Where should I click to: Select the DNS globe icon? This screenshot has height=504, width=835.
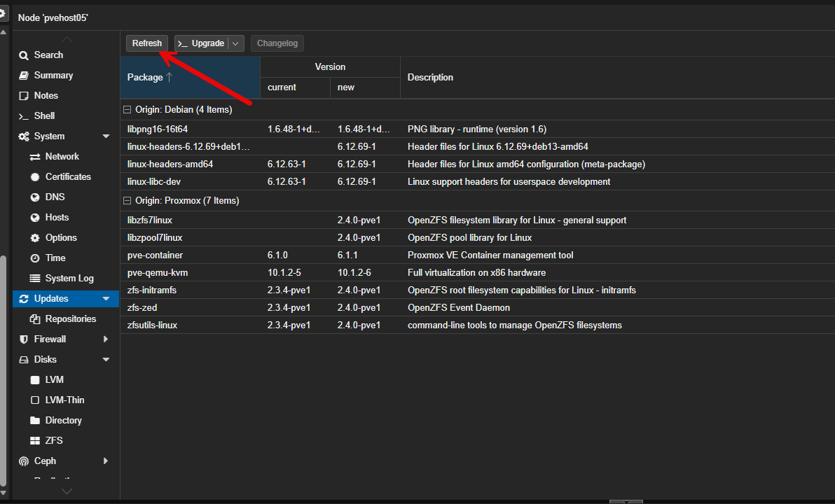(36, 197)
